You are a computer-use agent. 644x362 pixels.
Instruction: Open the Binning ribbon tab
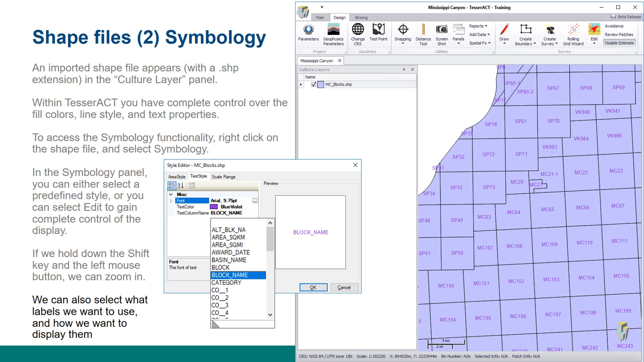pyautogui.click(x=361, y=17)
